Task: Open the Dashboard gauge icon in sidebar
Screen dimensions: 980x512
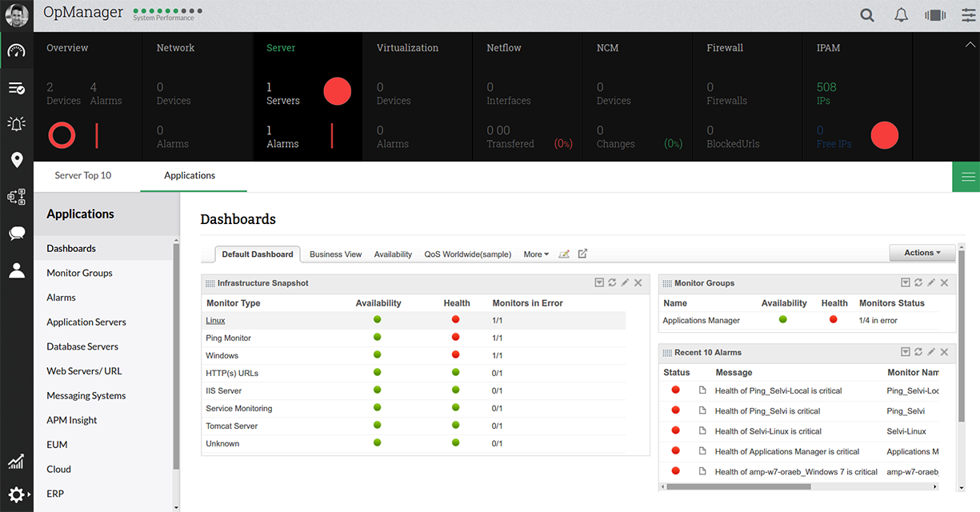Action: tap(17, 50)
